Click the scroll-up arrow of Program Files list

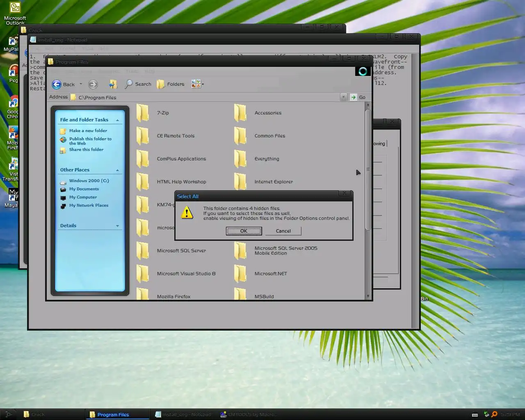(x=368, y=105)
